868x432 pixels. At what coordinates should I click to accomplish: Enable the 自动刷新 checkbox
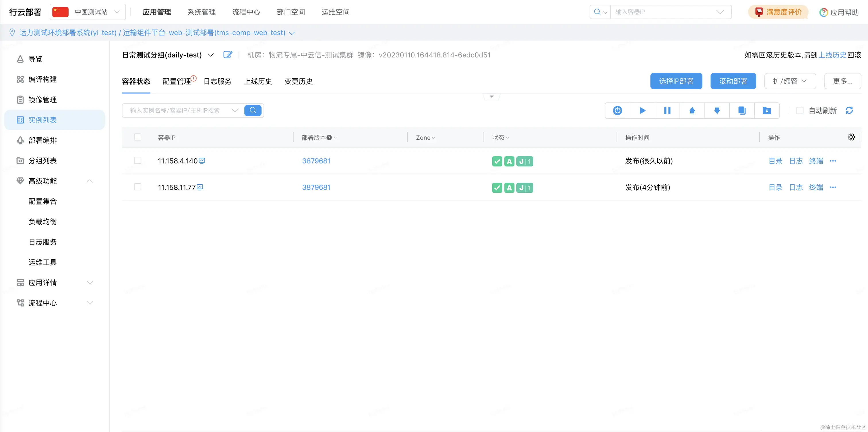(800, 110)
